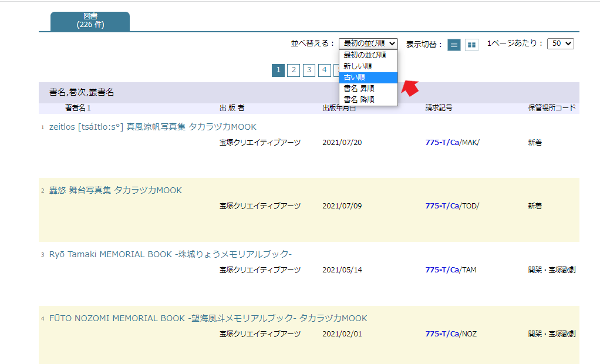Choose 古い順 sort option
This screenshot has width=600, height=364.
(368, 77)
